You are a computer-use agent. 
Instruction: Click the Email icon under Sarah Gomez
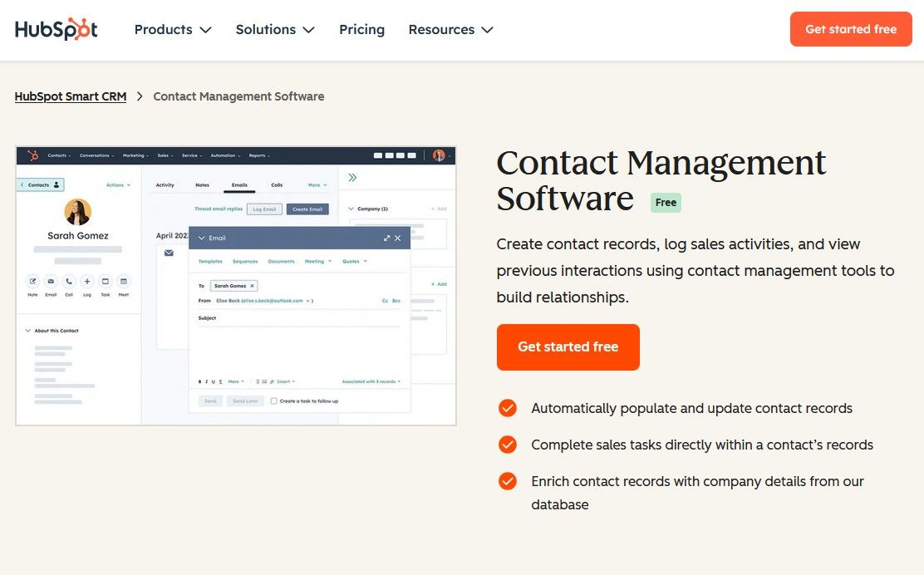[51, 281]
